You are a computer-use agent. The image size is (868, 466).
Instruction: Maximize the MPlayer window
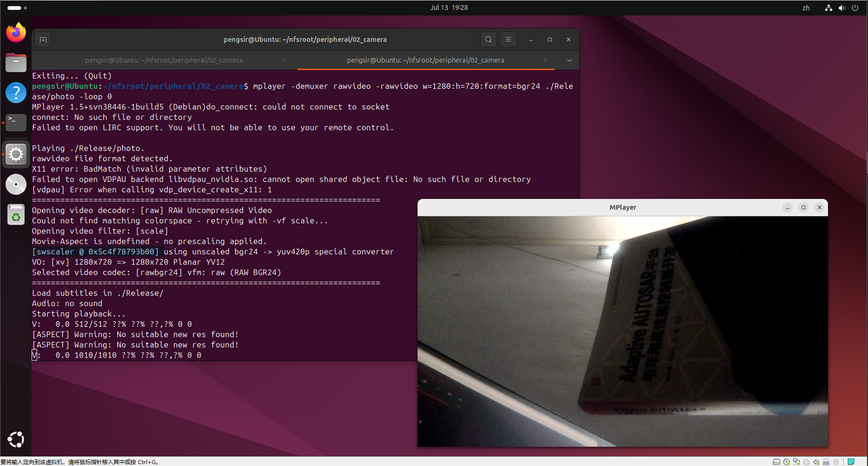pos(804,207)
